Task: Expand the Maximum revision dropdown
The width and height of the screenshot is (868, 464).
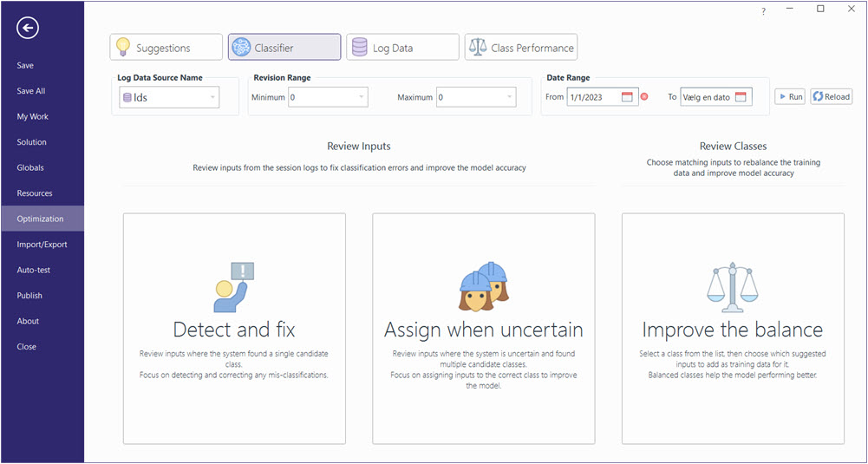Action: pos(509,97)
